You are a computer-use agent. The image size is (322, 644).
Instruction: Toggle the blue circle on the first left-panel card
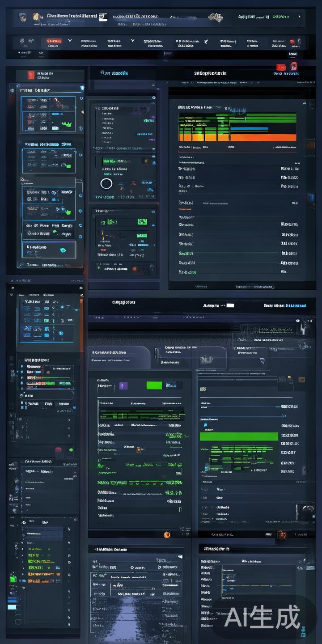tap(81, 98)
